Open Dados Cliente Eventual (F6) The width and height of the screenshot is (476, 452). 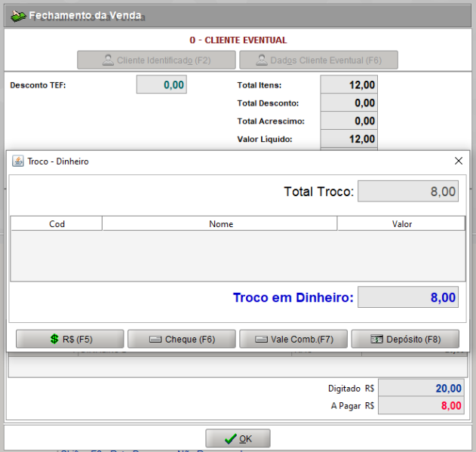318,60
